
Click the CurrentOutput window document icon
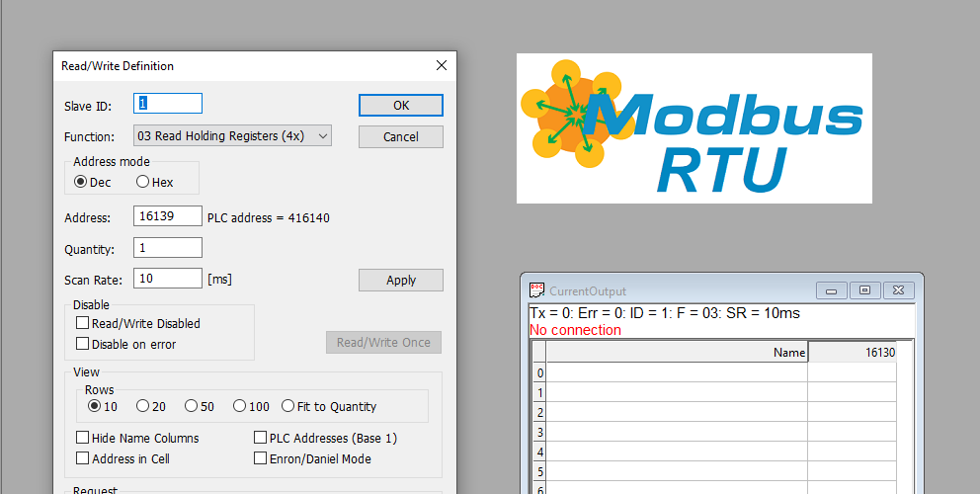click(x=536, y=290)
